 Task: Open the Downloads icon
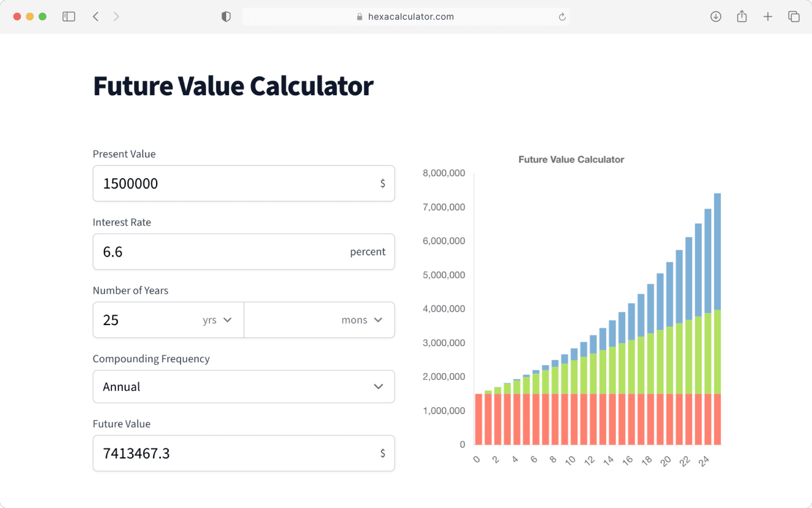point(716,16)
